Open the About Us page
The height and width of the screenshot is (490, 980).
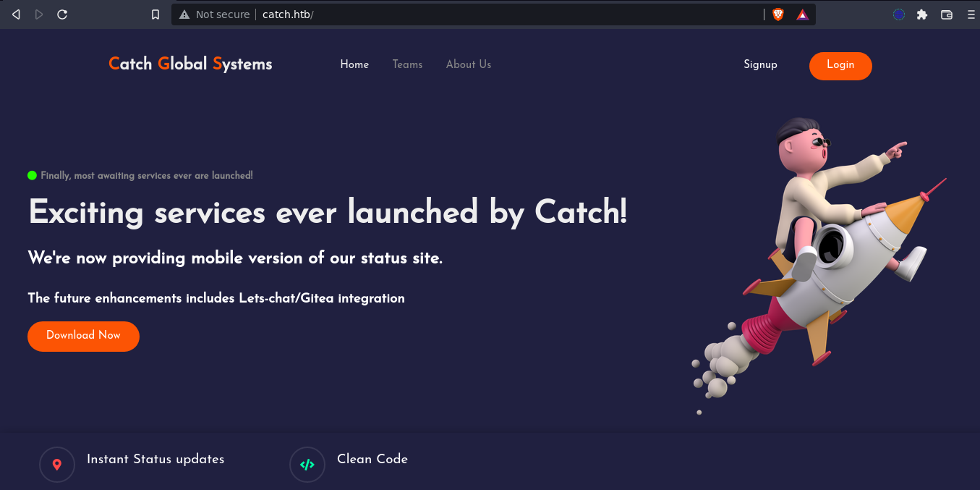pos(468,64)
